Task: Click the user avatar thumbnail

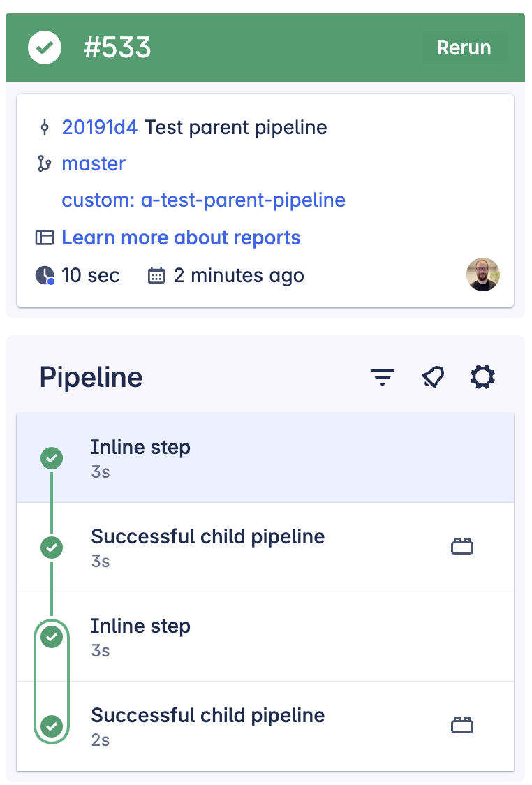Action: (x=483, y=275)
